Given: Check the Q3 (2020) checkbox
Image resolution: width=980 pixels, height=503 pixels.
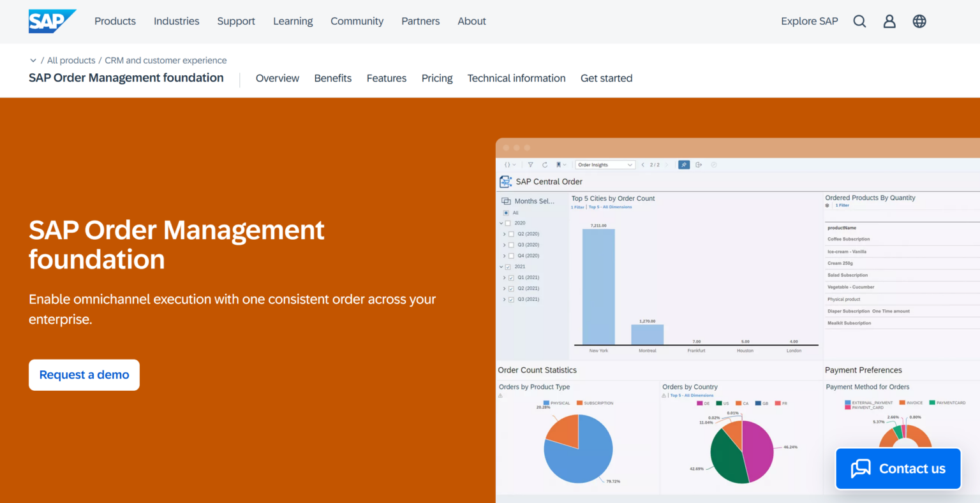Looking at the screenshot, I should click(511, 245).
